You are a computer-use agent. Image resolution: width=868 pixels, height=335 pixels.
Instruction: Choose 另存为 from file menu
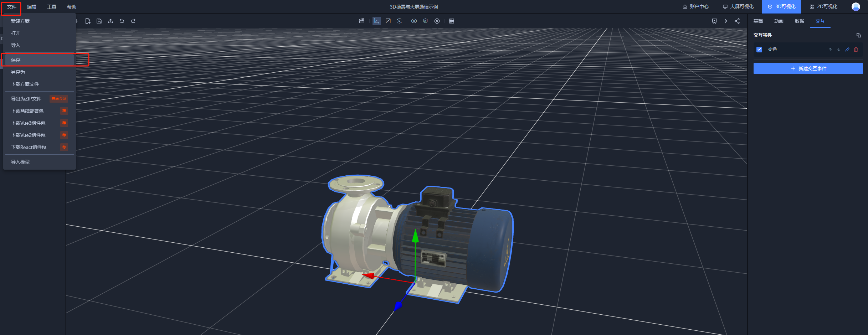[40, 72]
